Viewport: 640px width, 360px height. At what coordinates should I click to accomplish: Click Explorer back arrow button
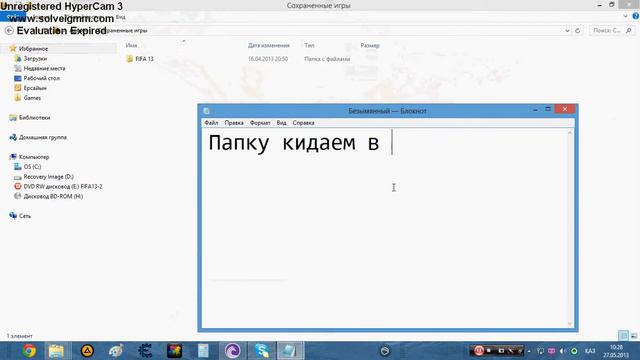[9, 31]
